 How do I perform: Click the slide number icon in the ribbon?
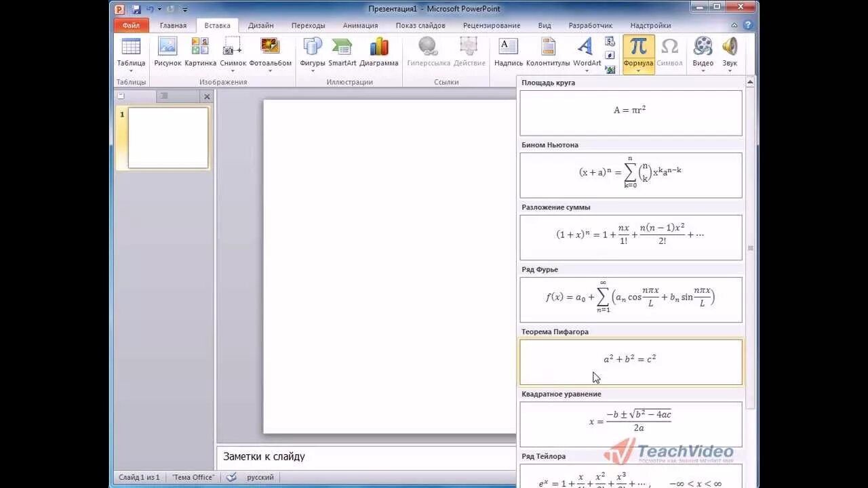coord(610,55)
